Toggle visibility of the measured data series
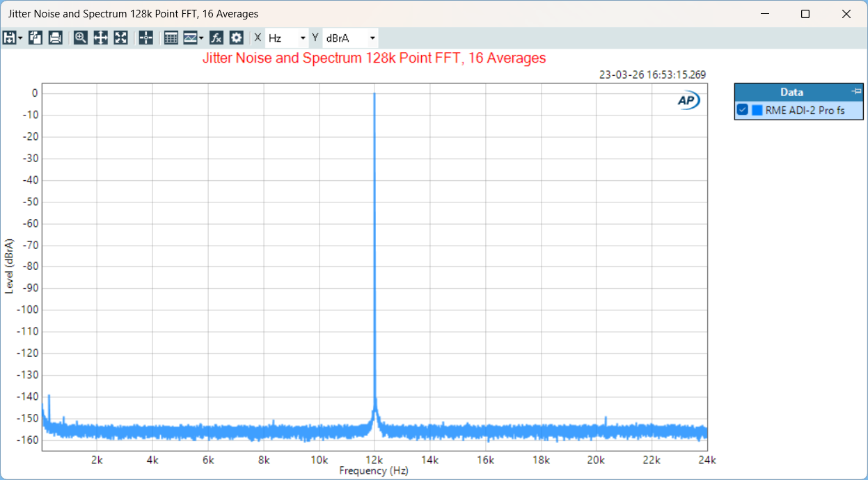Screen dimensions: 868x480 [742, 110]
